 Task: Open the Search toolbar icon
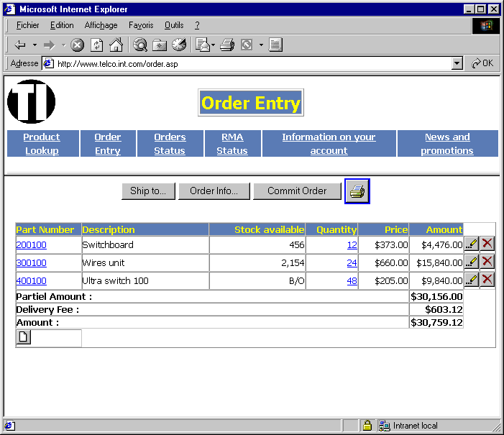pos(141,45)
